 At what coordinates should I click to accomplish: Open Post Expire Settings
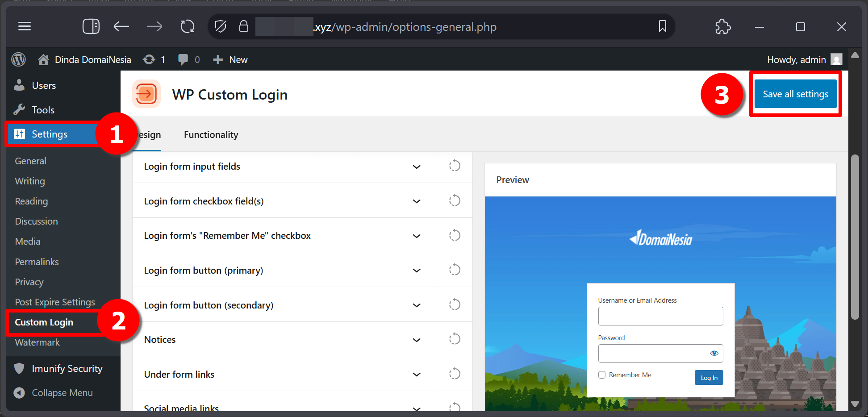[x=55, y=302]
